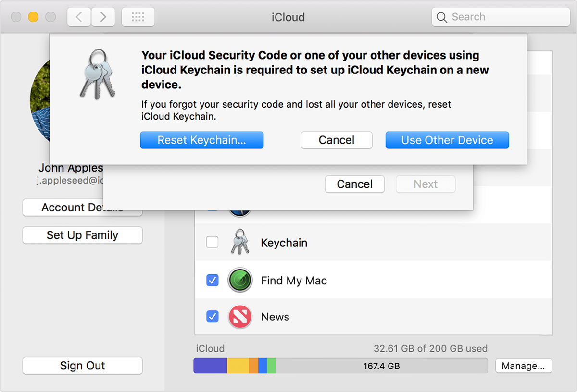Disable the News checkbox
Viewport: 577px width, 392px height.
click(x=212, y=317)
